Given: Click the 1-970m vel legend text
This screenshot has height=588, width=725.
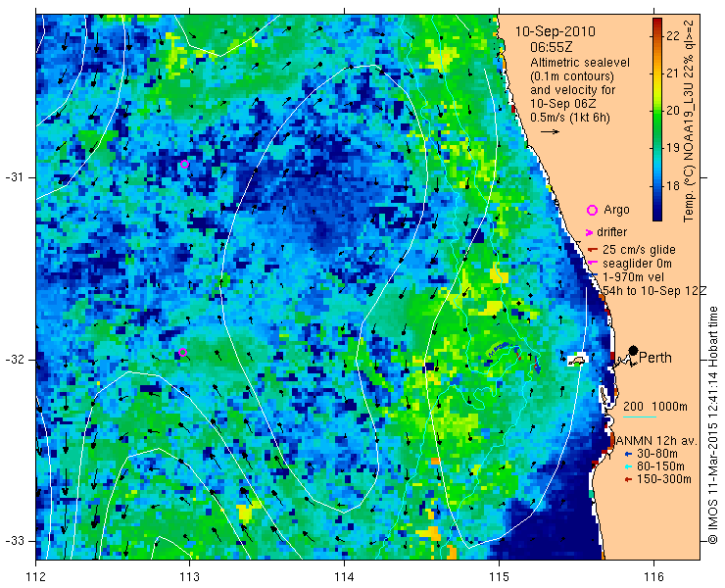Looking at the screenshot, I should [634, 277].
